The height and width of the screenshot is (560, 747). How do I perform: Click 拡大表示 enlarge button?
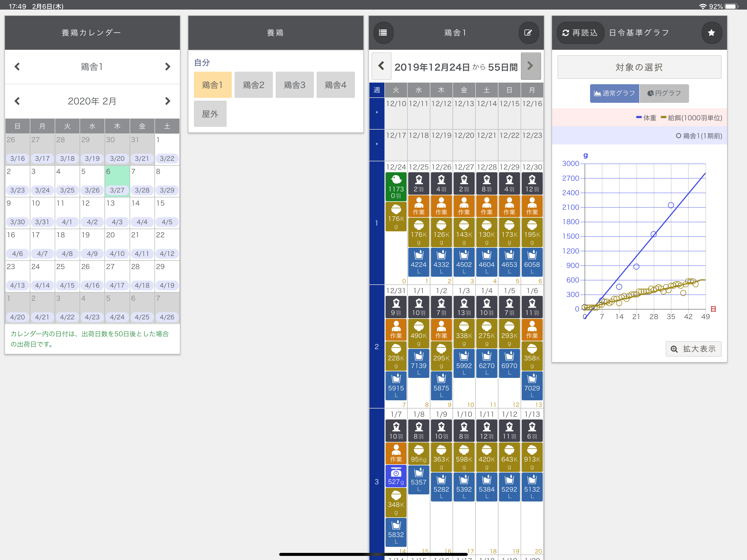tap(693, 349)
